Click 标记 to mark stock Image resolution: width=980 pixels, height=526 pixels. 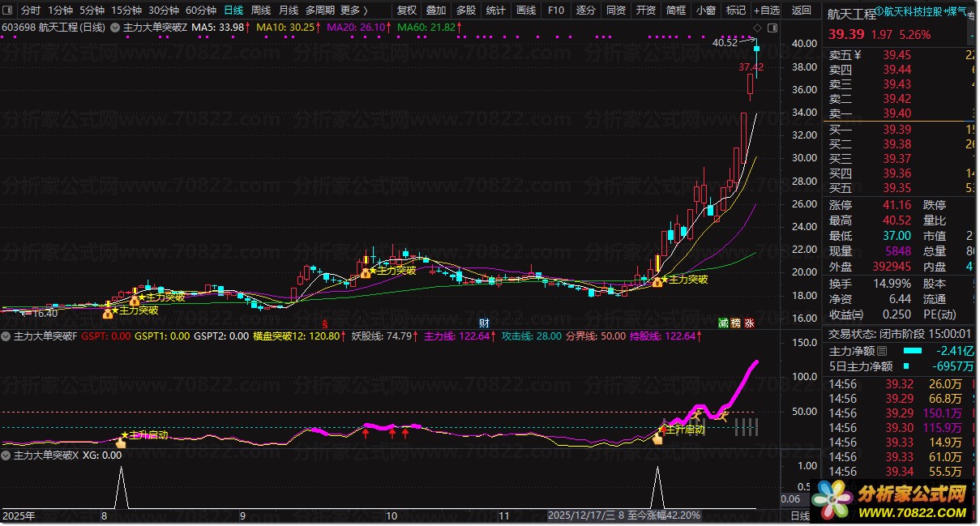click(x=736, y=11)
